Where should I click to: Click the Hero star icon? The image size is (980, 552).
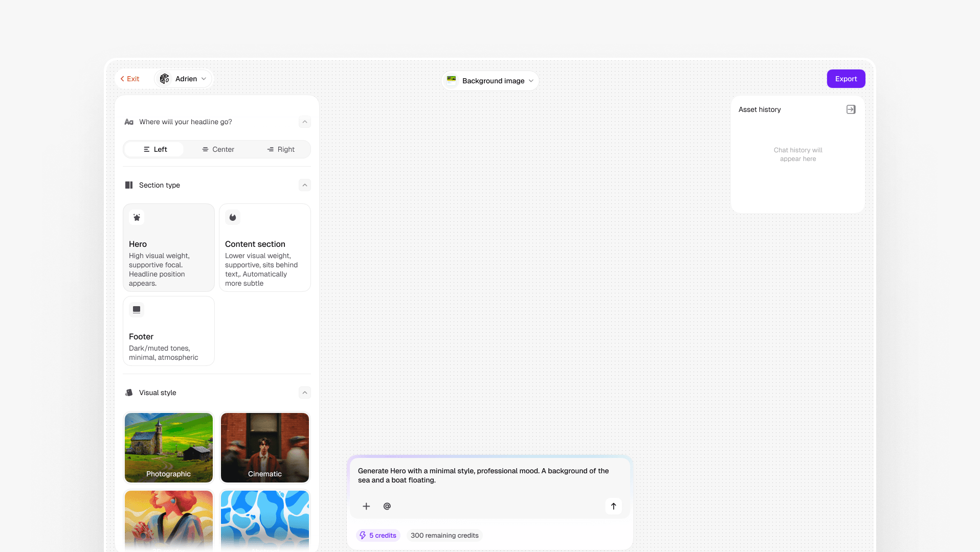(x=137, y=217)
